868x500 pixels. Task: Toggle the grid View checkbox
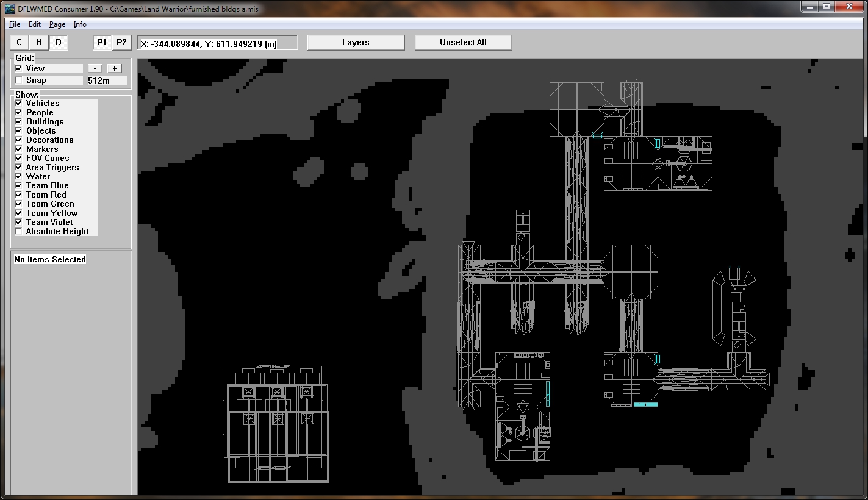(19, 69)
